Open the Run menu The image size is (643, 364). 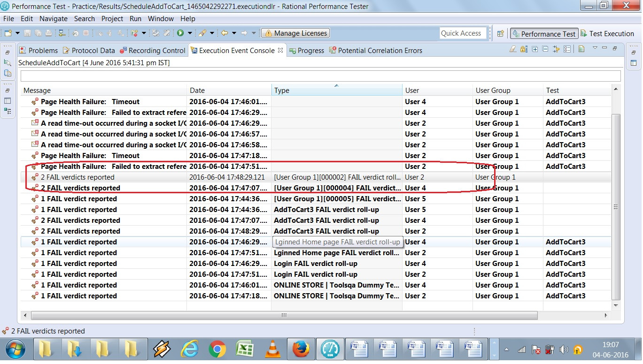click(x=135, y=19)
